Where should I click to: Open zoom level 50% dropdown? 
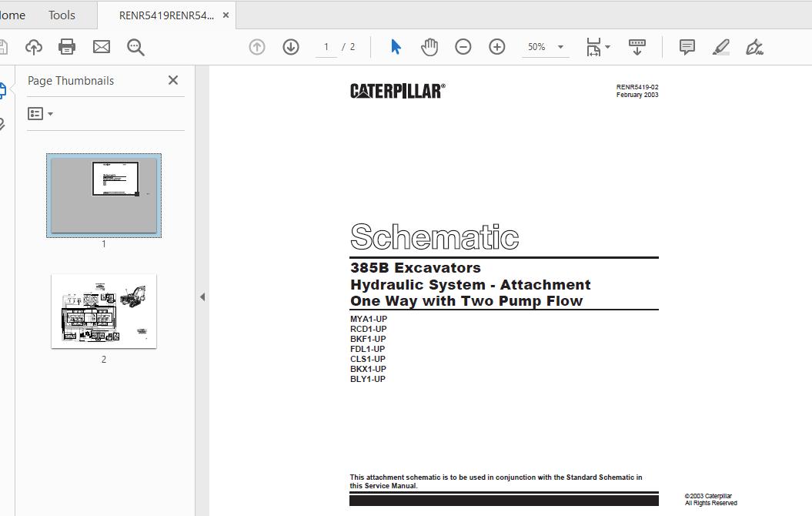pyautogui.click(x=545, y=47)
